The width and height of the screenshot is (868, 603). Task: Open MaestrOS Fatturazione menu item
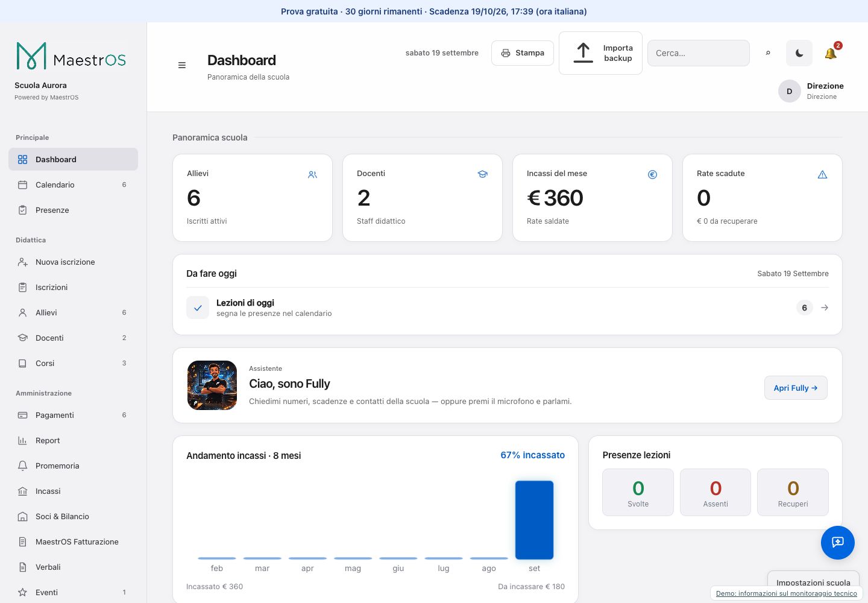click(x=73, y=541)
